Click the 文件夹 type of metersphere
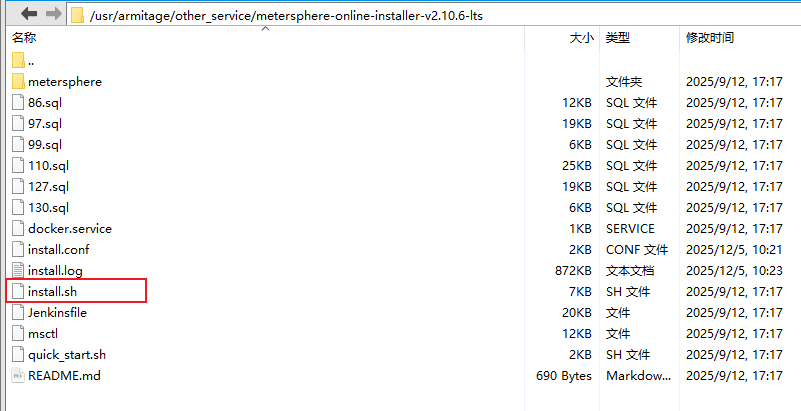 click(x=624, y=82)
